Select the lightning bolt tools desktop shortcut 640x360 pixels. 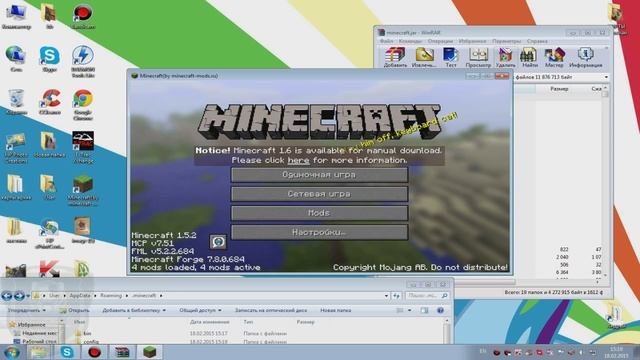click(x=83, y=61)
